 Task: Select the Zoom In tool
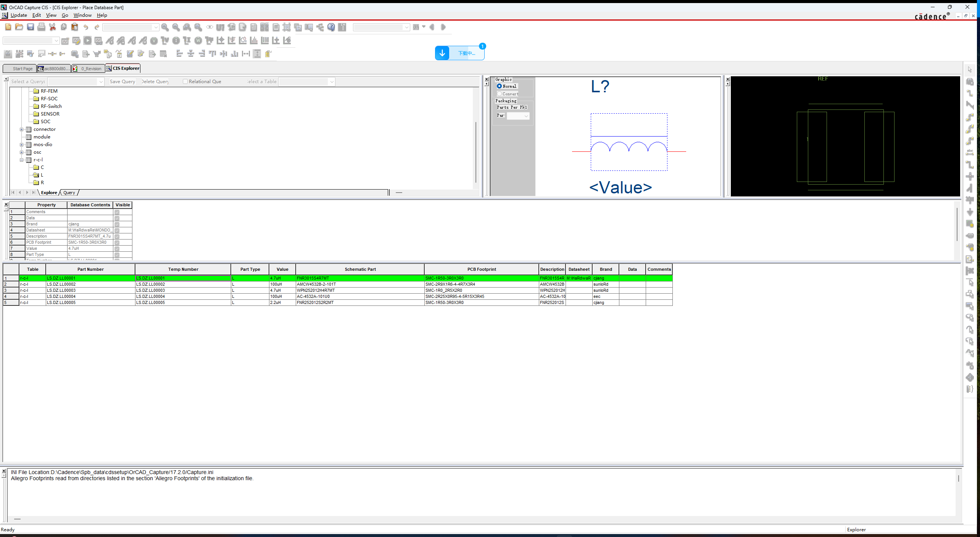coord(165,27)
